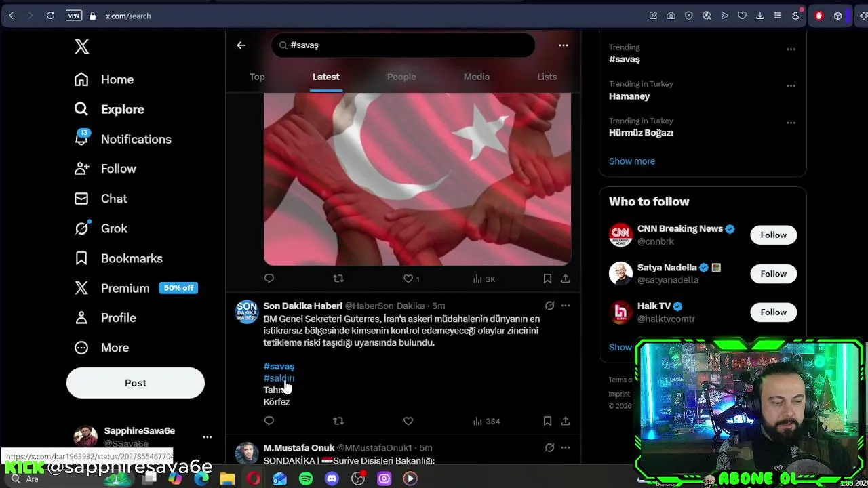Reply to the flag image post

(x=269, y=279)
